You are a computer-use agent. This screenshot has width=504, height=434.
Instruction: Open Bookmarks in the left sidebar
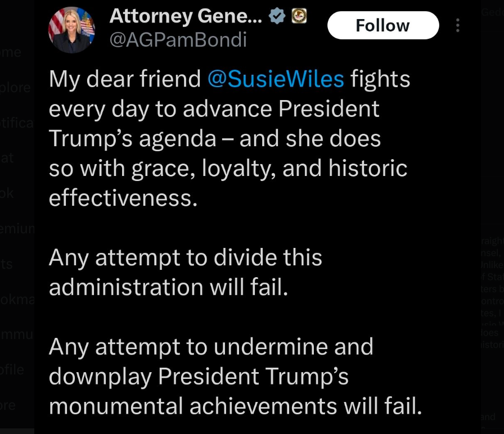coord(17,300)
